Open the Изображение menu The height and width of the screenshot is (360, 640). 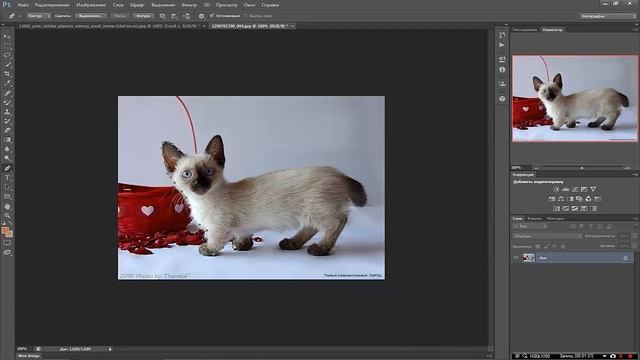tap(91, 5)
